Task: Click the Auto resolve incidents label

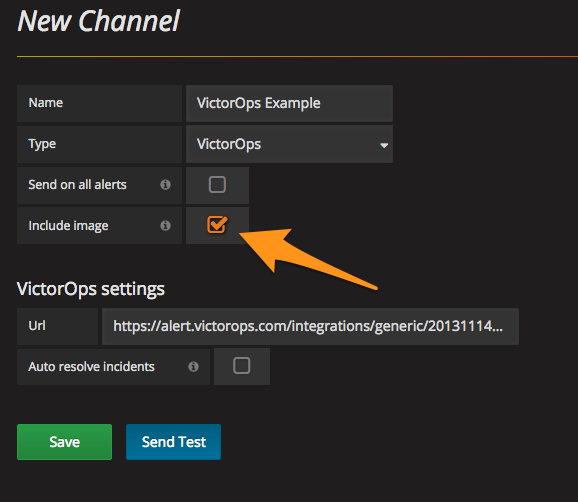Action: tap(91, 366)
